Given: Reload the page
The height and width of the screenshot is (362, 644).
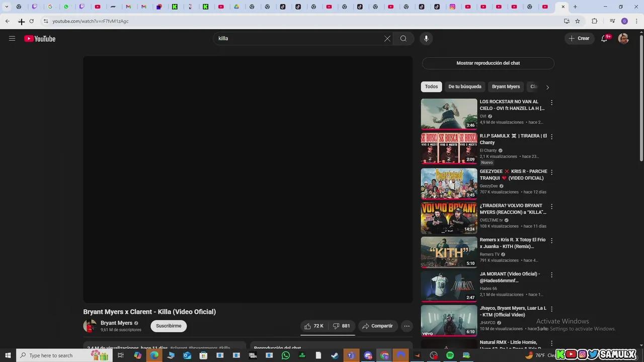Looking at the screenshot, I should pos(31,21).
